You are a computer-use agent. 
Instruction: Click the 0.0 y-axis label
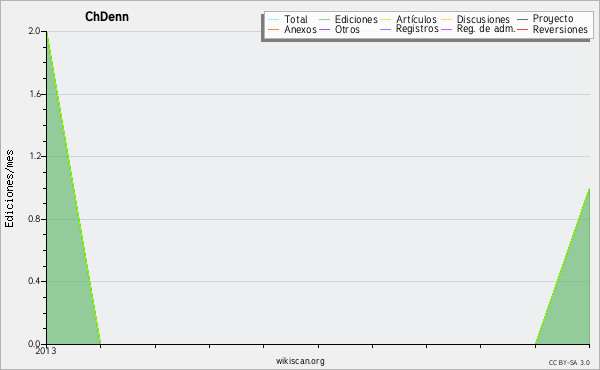(34, 344)
